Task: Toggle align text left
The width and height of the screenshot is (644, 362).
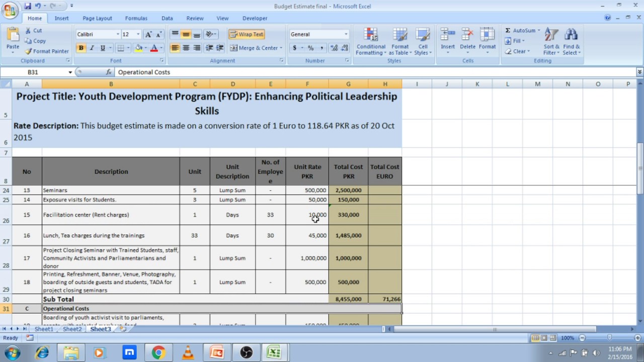Action: click(x=175, y=48)
